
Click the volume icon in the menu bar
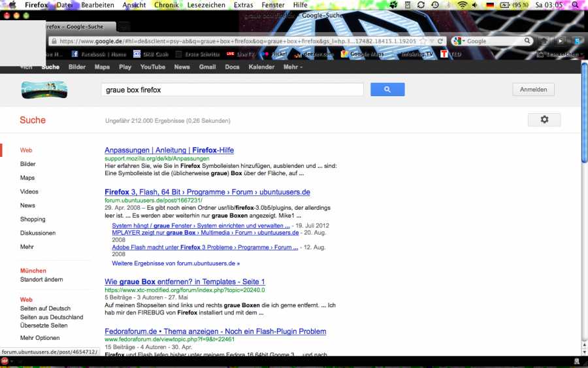tap(475, 5)
